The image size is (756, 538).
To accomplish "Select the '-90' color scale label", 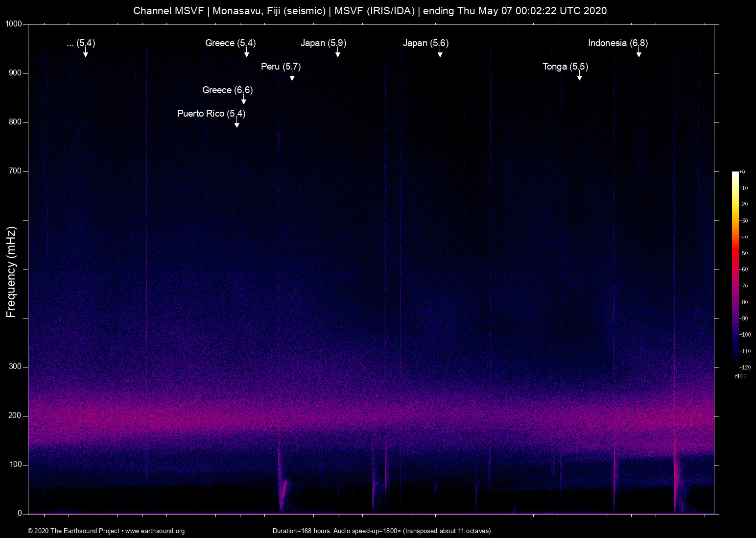I will 743,318.
